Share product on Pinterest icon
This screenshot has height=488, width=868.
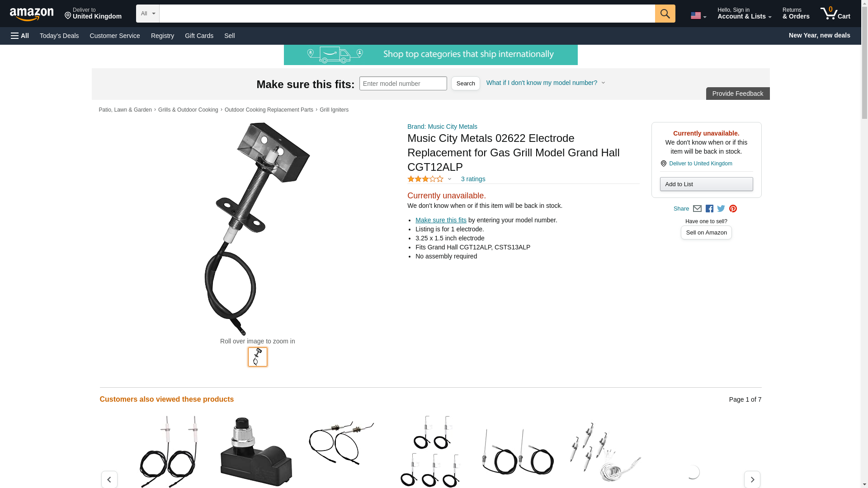coord(733,209)
